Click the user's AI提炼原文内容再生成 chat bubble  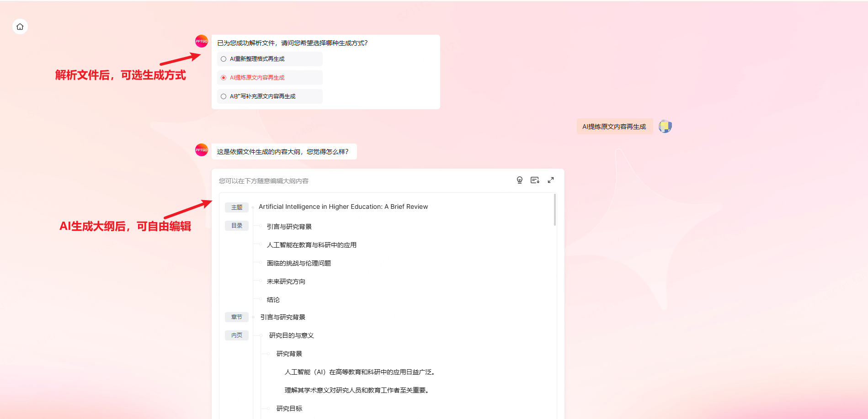point(614,126)
